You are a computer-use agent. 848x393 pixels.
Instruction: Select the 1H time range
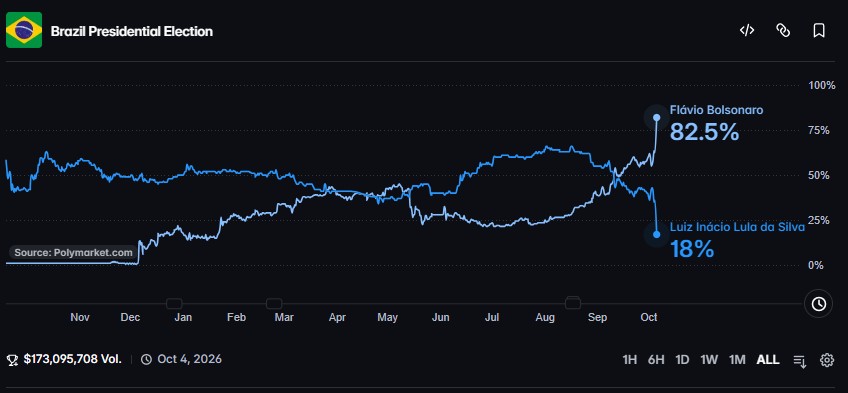630,360
